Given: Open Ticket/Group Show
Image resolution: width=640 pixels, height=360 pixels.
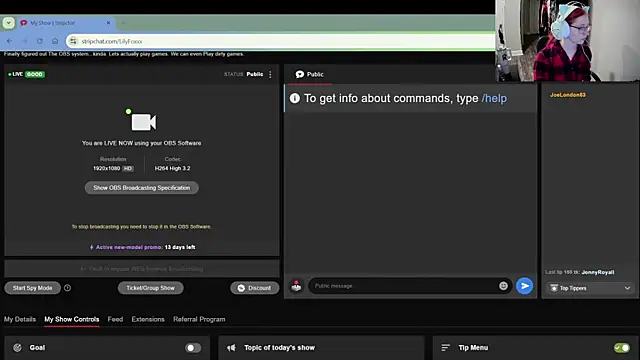Looking at the screenshot, I should click(151, 288).
